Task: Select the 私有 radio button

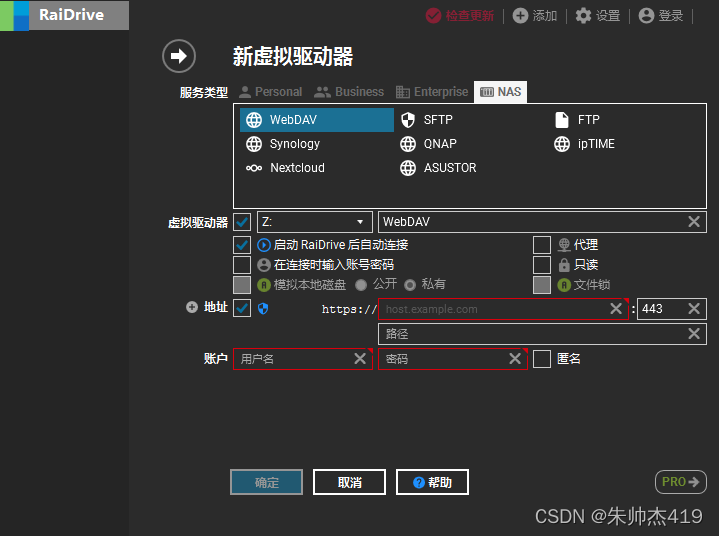Action: pos(410,285)
